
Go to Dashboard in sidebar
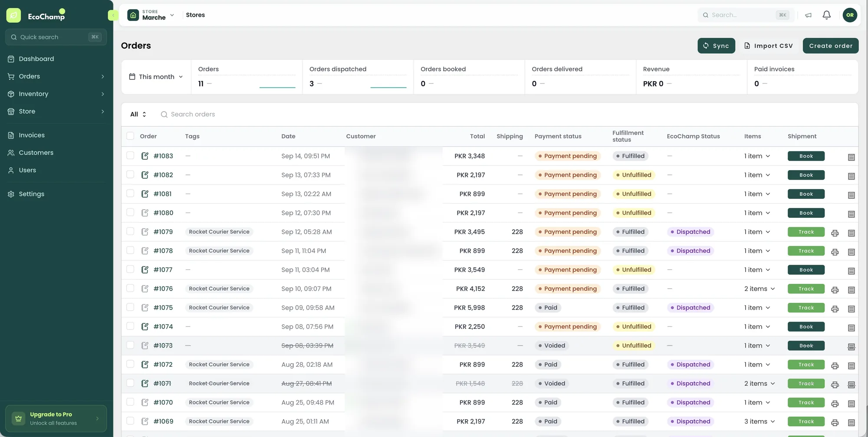(x=36, y=59)
